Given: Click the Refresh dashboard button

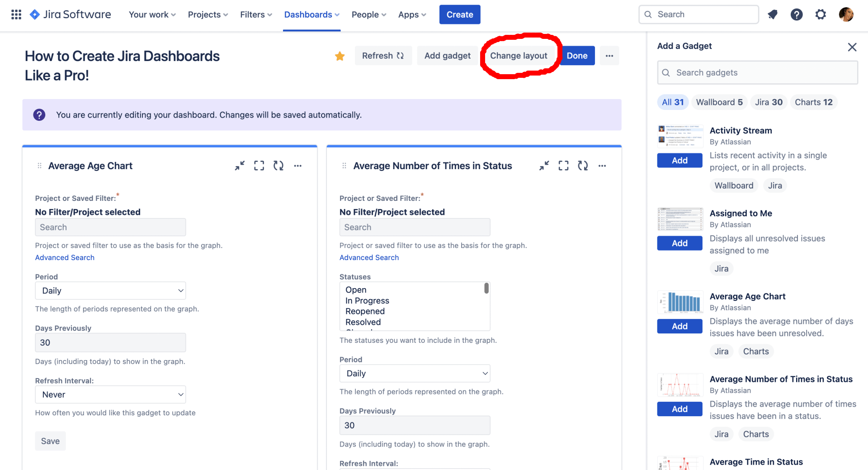Looking at the screenshot, I should pos(383,56).
